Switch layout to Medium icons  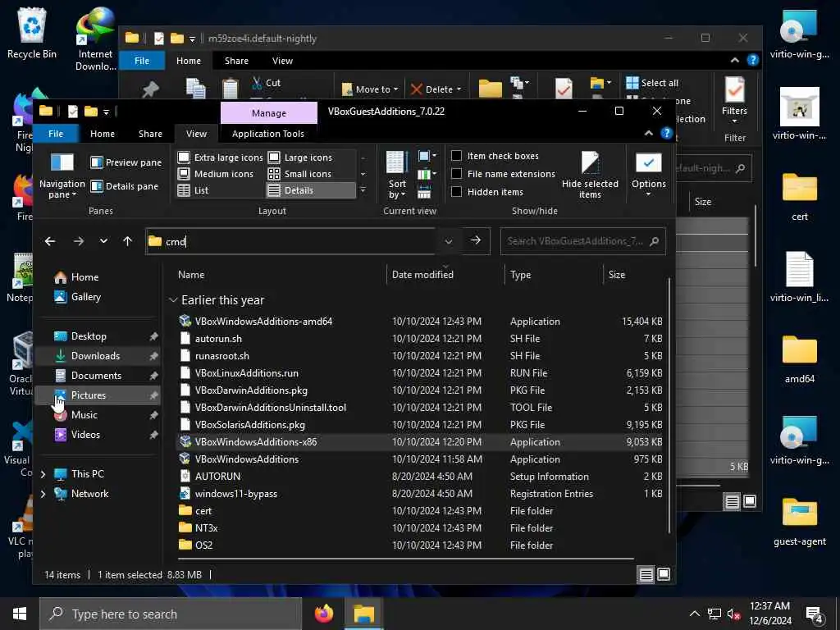pyautogui.click(x=216, y=174)
